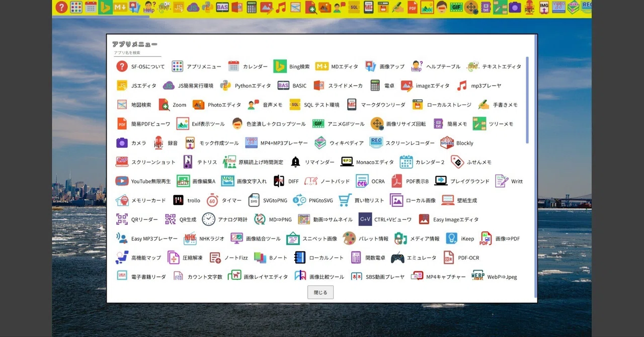Launch タイマー app
The height and width of the screenshot is (337, 644).
224,200
